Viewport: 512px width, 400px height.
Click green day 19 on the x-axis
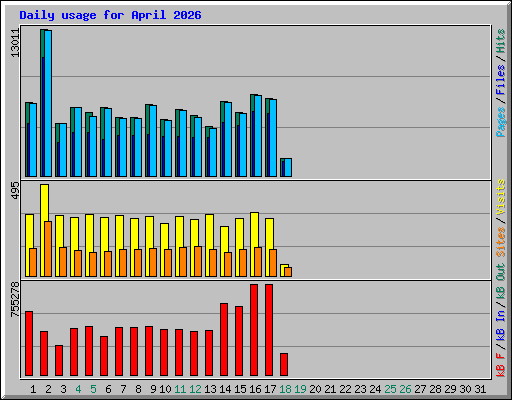pos(300,389)
